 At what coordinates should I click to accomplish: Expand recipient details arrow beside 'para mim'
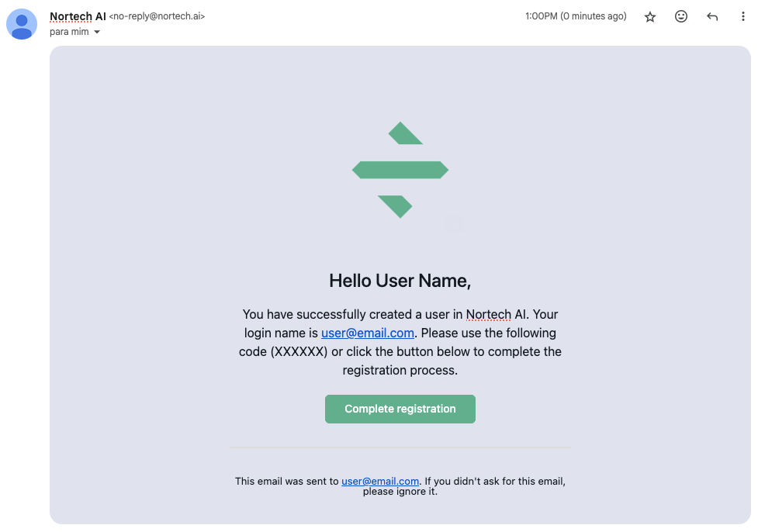coord(97,32)
